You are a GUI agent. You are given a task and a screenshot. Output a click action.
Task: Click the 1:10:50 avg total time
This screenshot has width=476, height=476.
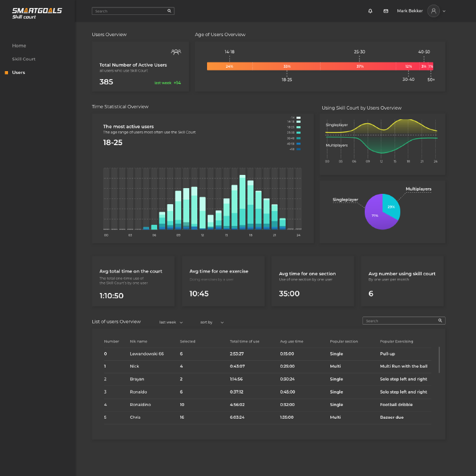[x=111, y=295]
